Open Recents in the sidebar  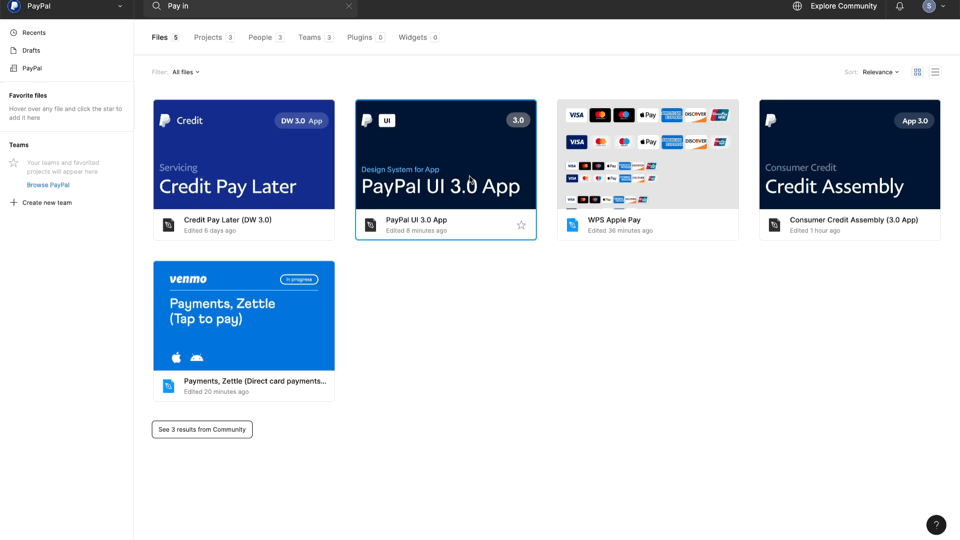(34, 32)
